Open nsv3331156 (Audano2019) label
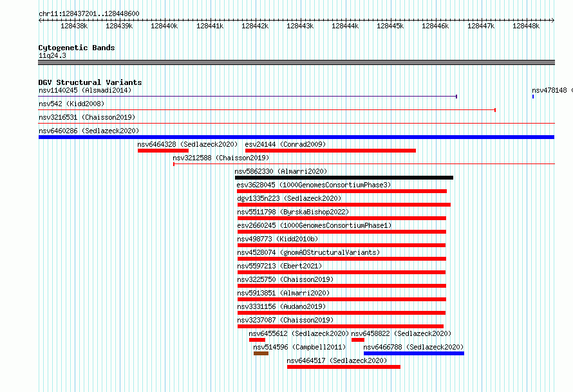 [281, 306]
